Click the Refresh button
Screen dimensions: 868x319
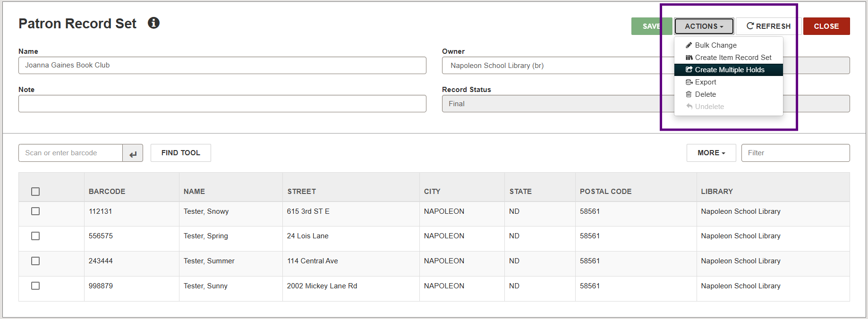[x=769, y=26]
